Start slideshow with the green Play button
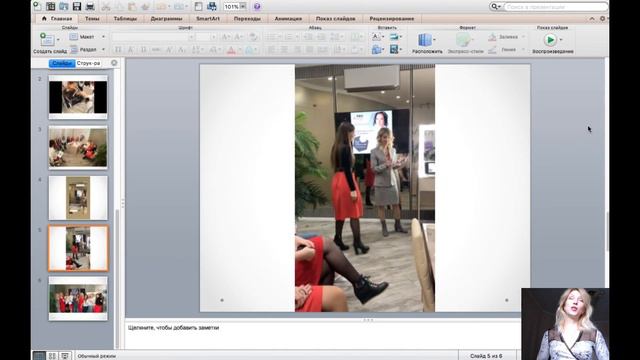 click(550, 40)
